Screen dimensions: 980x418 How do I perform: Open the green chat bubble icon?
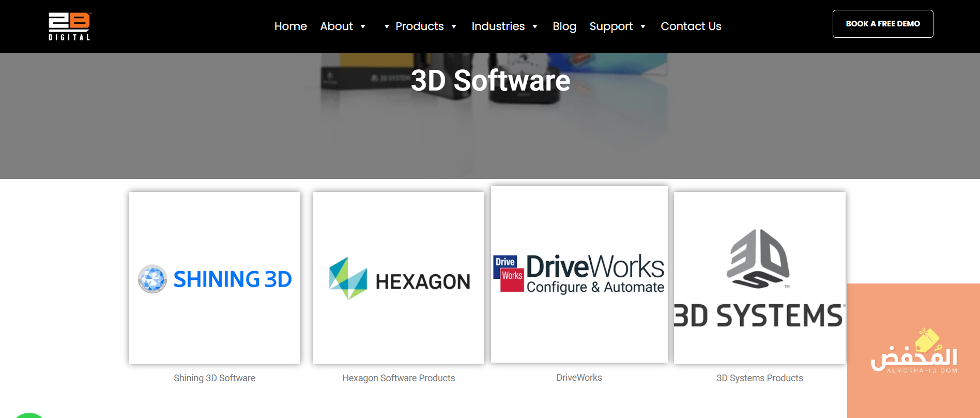click(x=29, y=415)
